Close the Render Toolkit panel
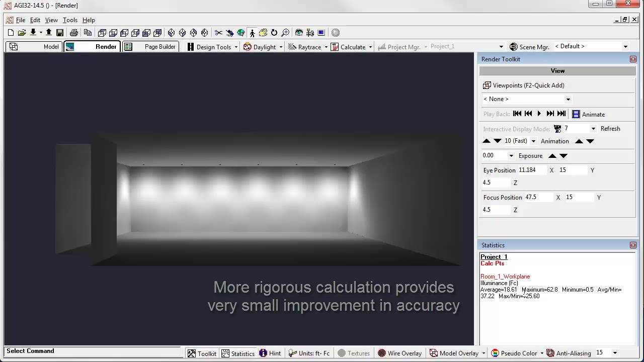This screenshot has height=362, width=644. [x=633, y=59]
